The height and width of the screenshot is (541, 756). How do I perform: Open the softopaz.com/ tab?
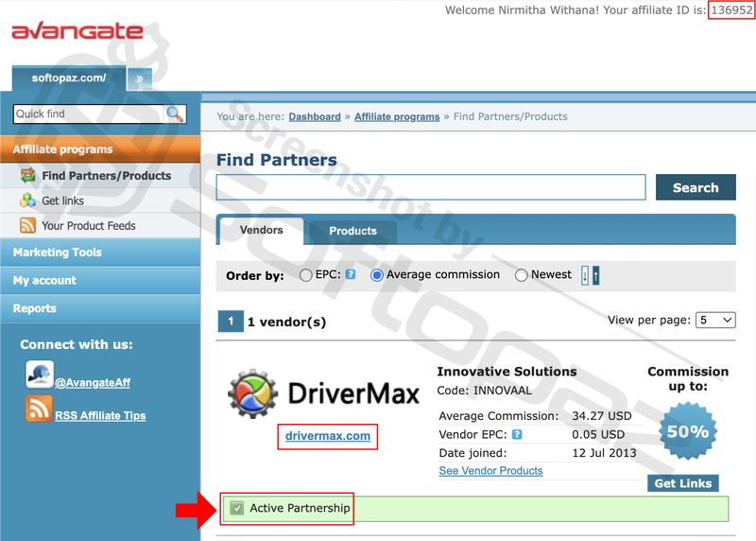69,79
